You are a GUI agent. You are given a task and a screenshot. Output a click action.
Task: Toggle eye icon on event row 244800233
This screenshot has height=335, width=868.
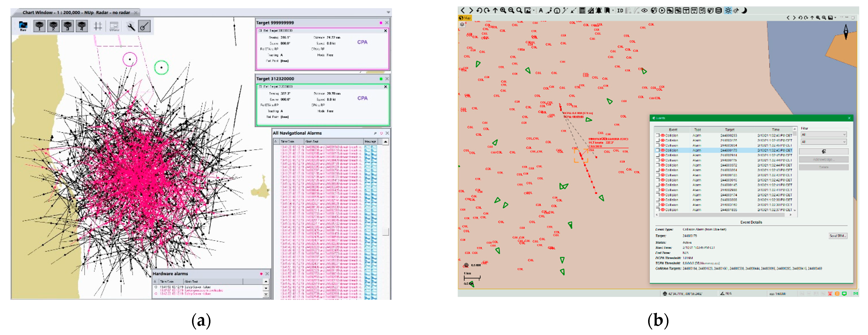[663, 135]
